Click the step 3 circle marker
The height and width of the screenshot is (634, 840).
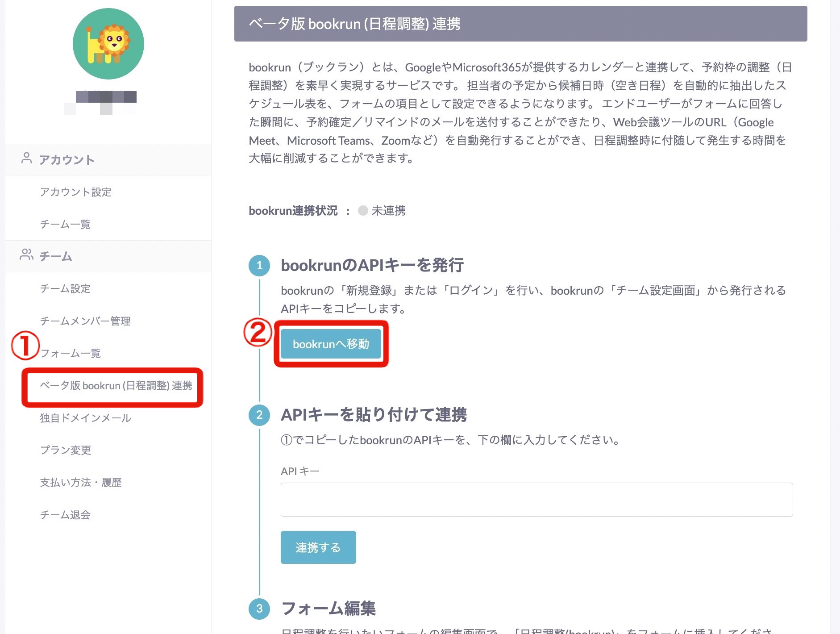[x=259, y=609]
